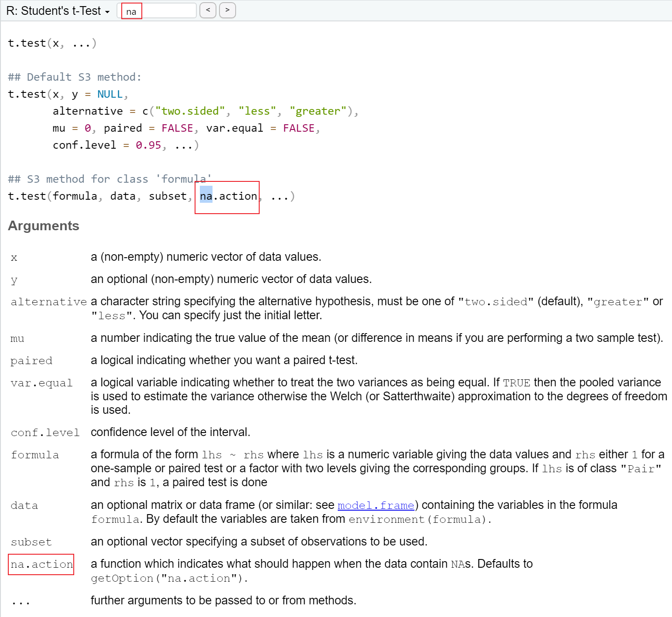Click the conf.level argument name
The height and width of the screenshot is (617, 672).
pyautogui.click(x=45, y=433)
